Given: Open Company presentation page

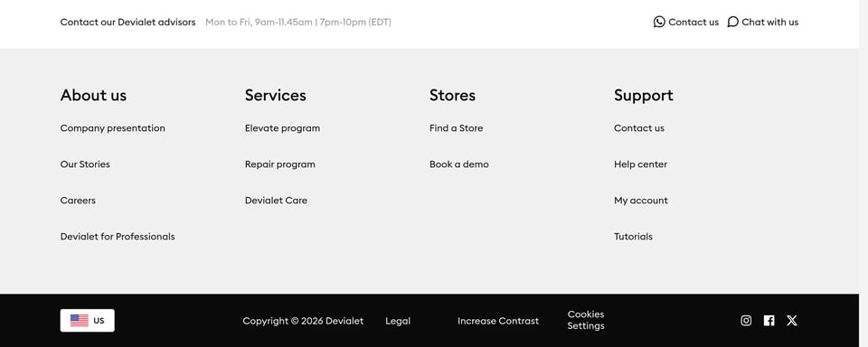Looking at the screenshot, I should coord(112,127).
